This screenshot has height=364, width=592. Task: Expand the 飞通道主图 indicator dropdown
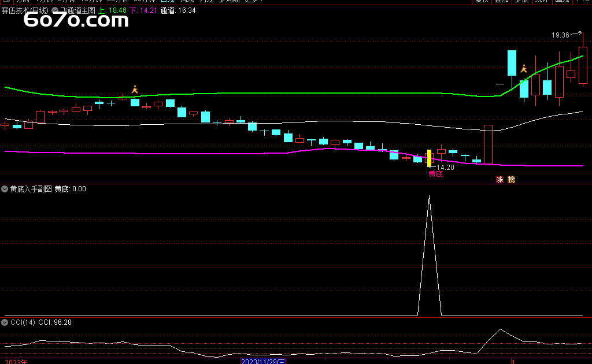[x=55, y=10]
